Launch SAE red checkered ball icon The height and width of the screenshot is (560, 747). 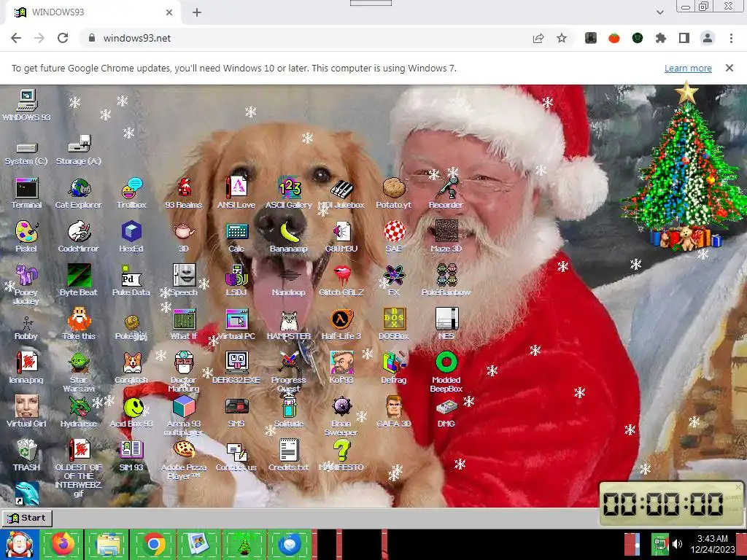point(393,237)
